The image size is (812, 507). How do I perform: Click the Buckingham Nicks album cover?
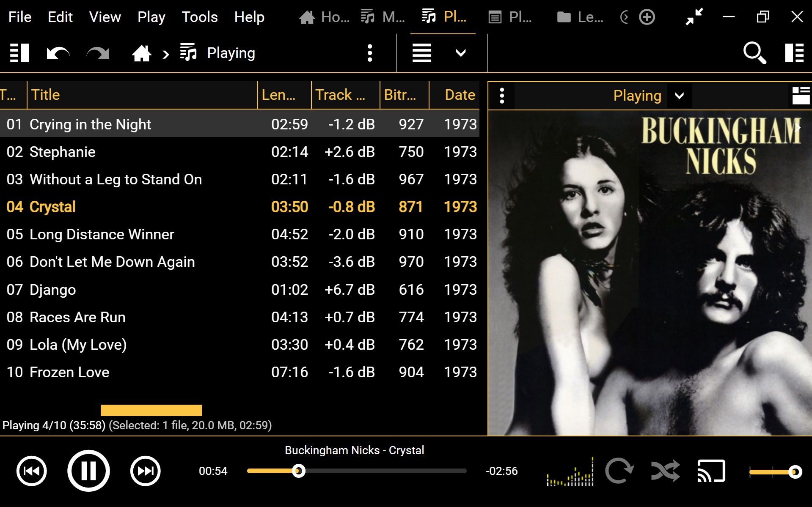coord(650,273)
